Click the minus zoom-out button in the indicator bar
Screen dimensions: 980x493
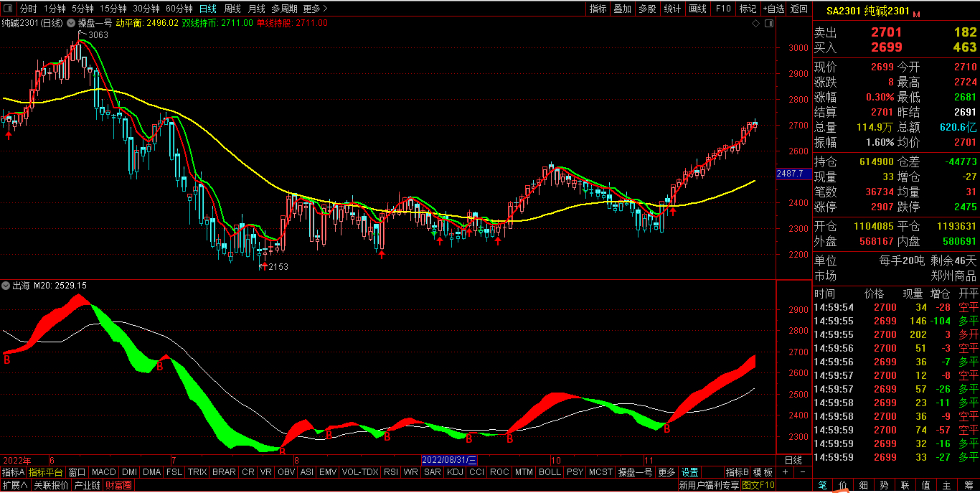coord(802,472)
